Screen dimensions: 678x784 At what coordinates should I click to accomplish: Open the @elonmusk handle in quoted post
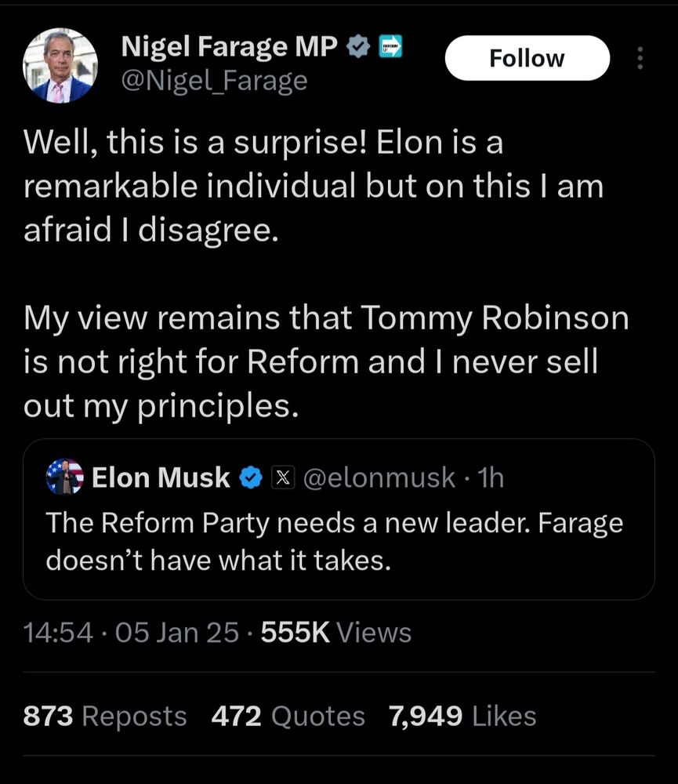(x=378, y=477)
